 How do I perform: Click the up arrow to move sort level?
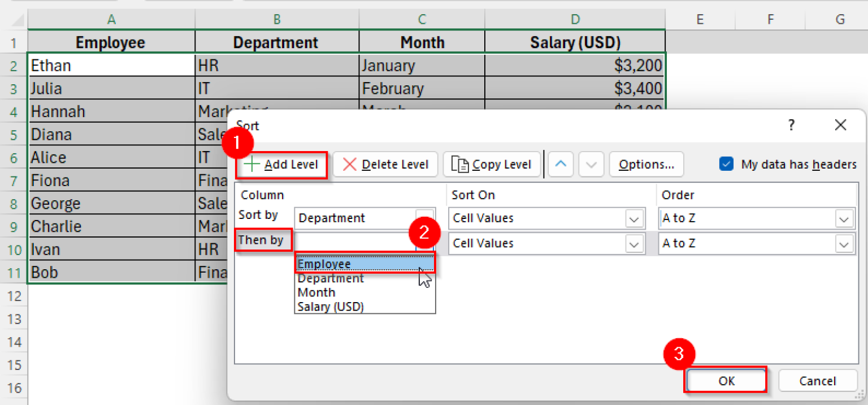(560, 164)
